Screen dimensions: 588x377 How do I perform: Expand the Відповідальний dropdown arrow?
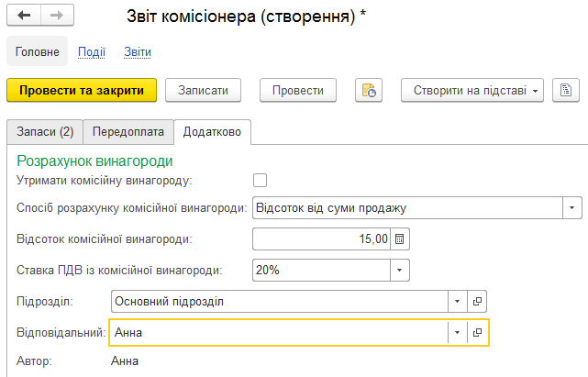(458, 332)
